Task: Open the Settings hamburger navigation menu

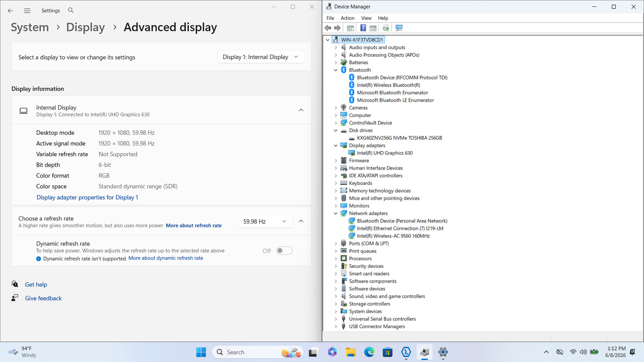Action: [27, 10]
